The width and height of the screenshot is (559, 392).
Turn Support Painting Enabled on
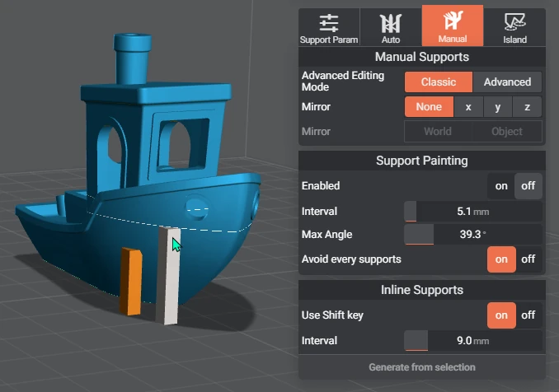click(501, 186)
